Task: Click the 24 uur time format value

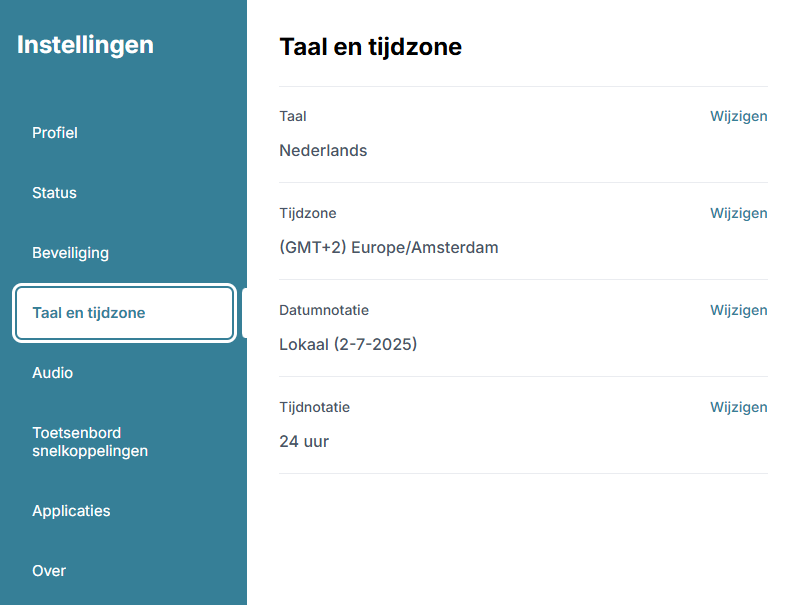Action: 304,442
